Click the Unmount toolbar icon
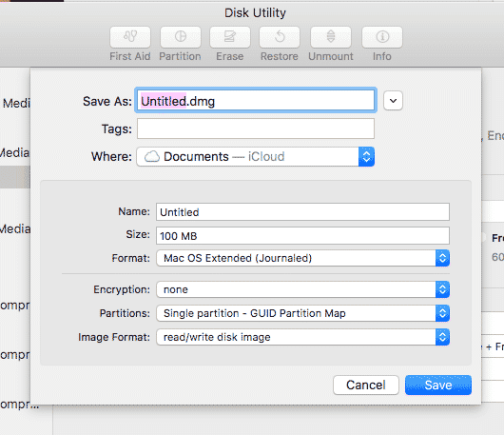Screen dimensions: 504x435 (331, 37)
